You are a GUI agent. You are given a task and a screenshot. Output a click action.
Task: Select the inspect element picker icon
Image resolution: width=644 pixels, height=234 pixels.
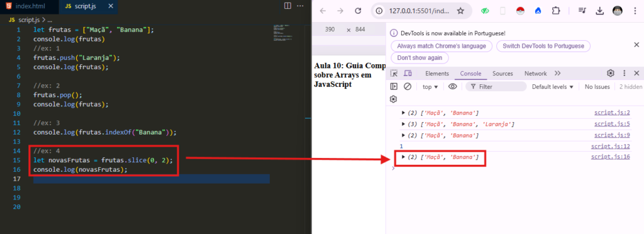tap(394, 74)
